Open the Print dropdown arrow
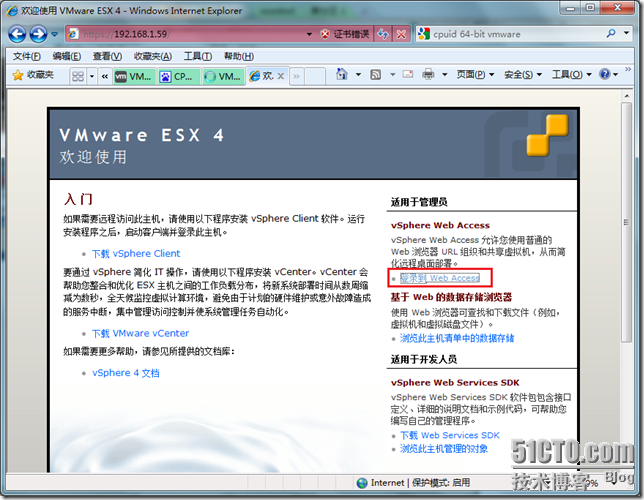Image resolution: width=644 pixels, height=500 pixels. [444, 75]
